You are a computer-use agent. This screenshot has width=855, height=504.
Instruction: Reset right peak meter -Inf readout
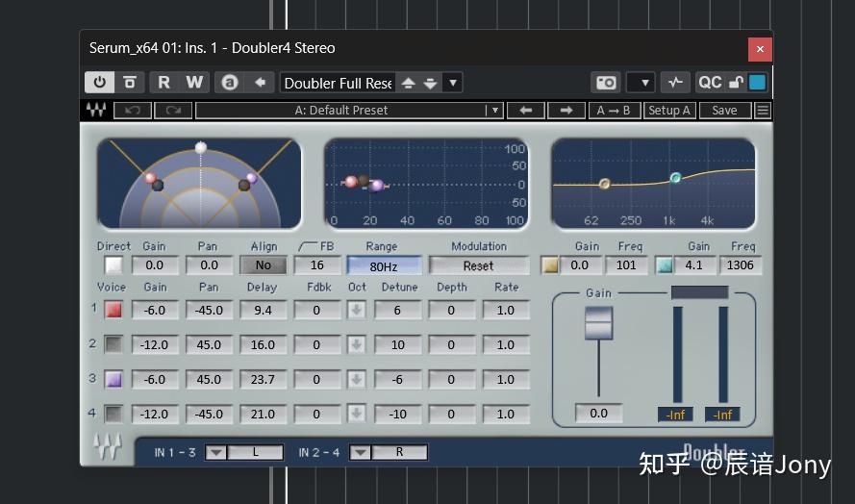(x=722, y=415)
